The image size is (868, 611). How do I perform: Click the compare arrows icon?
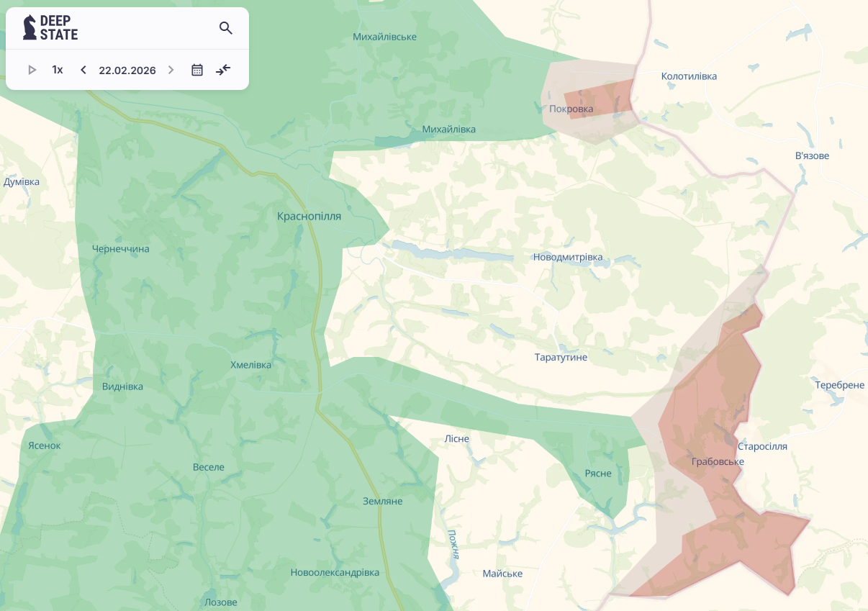coord(223,70)
